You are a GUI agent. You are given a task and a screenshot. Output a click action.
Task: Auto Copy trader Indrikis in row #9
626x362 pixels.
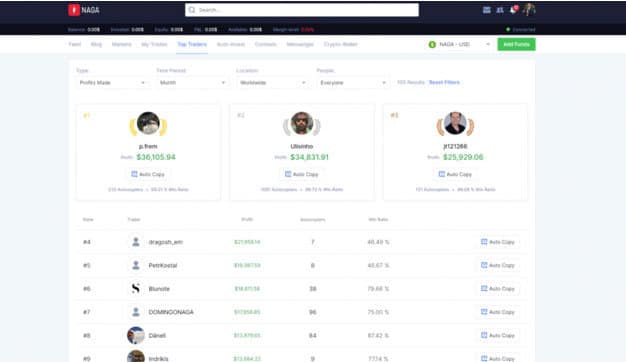click(498, 358)
